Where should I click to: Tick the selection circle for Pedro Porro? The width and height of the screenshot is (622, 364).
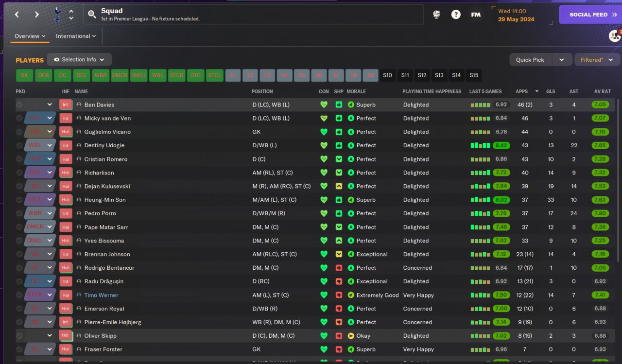[x=19, y=213]
